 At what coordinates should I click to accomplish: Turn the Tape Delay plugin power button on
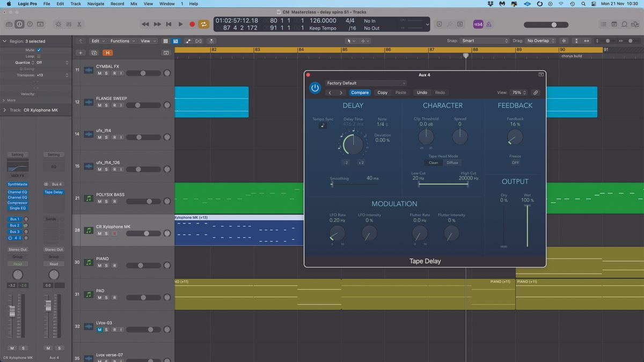coord(315,87)
